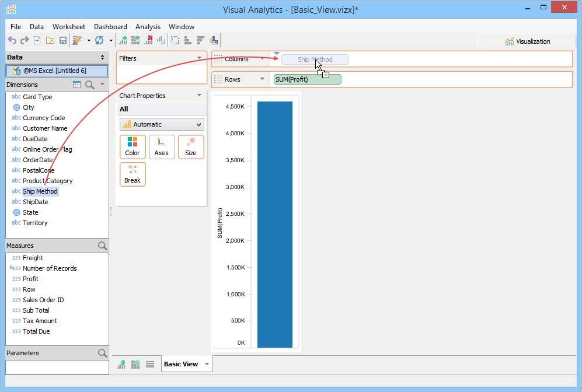This screenshot has width=582, height=392.
Task: Click the refresh data icon
Action: pos(99,40)
